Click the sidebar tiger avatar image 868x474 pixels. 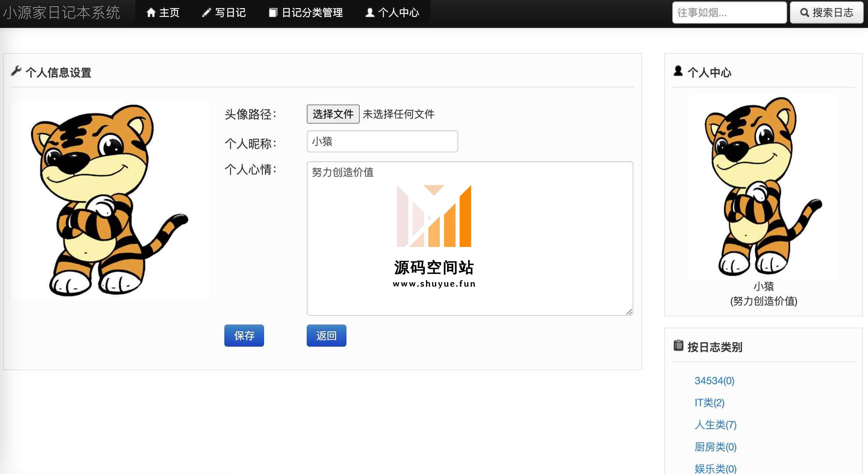(764, 186)
